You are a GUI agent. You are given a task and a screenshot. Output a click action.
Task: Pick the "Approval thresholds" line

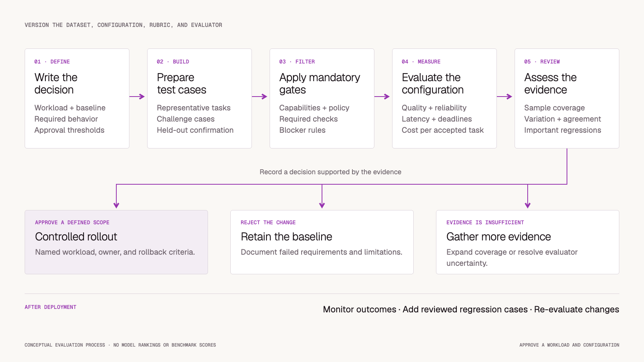pos(69,130)
